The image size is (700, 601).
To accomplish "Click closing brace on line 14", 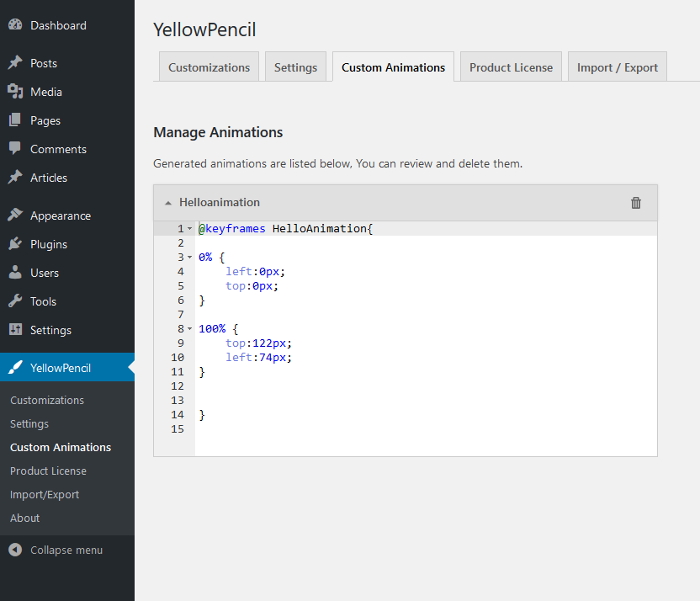I will pos(202,415).
